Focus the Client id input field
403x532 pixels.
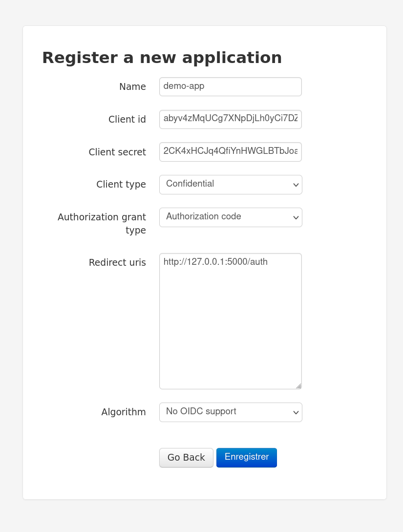click(230, 119)
